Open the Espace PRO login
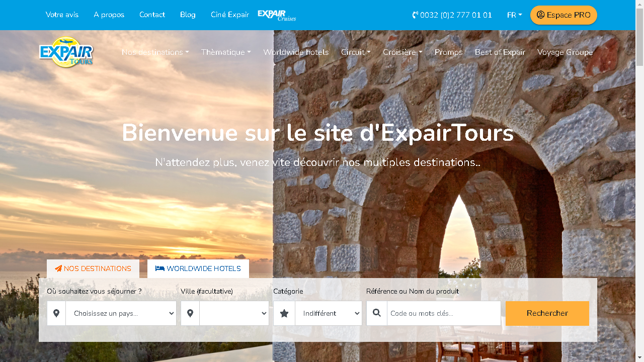This screenshot has height=362, width=644. click(x=563, y=15)
